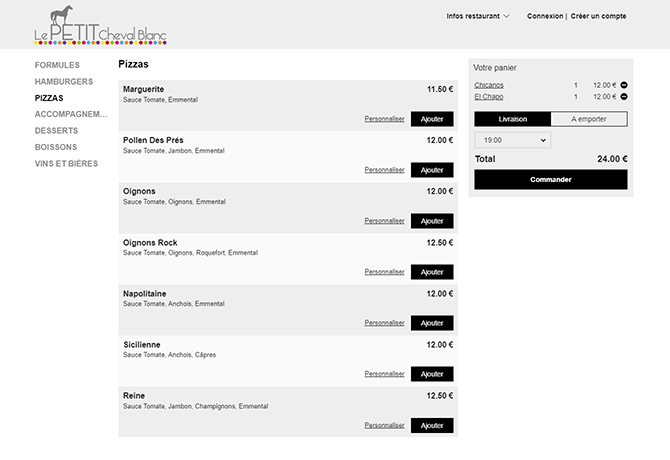
Task: Switch to the A emporter option
Action: click(589, 119)
